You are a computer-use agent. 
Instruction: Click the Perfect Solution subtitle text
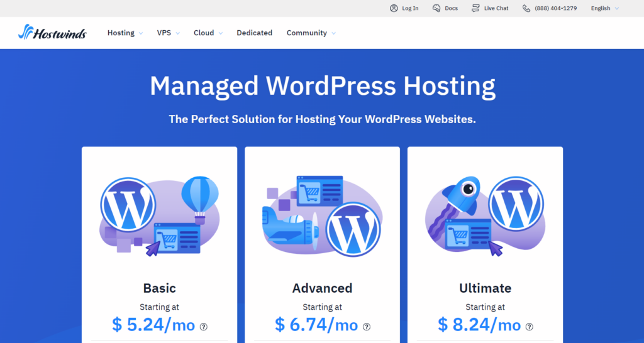pos(323,119)
